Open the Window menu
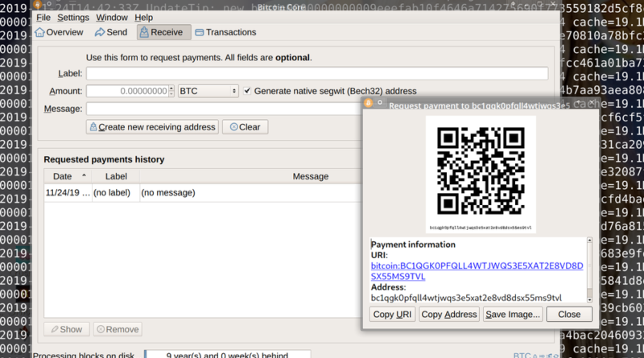644x358 pixels. pos(112,18)
